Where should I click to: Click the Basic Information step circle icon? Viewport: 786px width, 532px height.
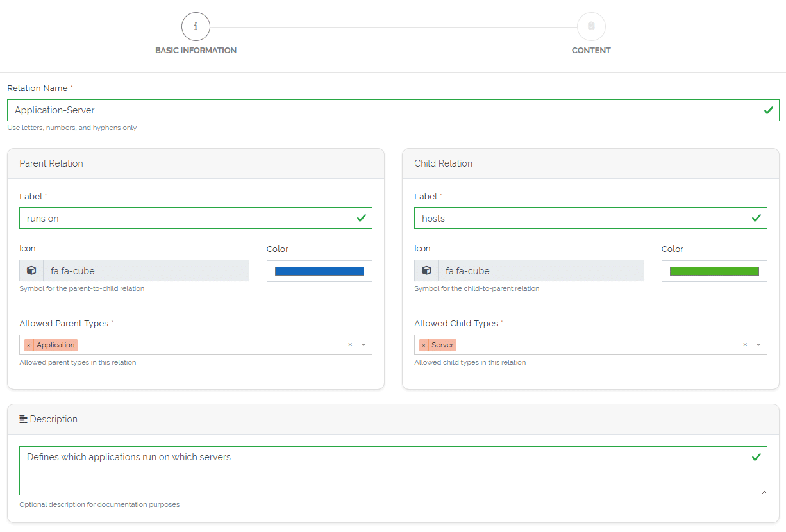point(196,27)
